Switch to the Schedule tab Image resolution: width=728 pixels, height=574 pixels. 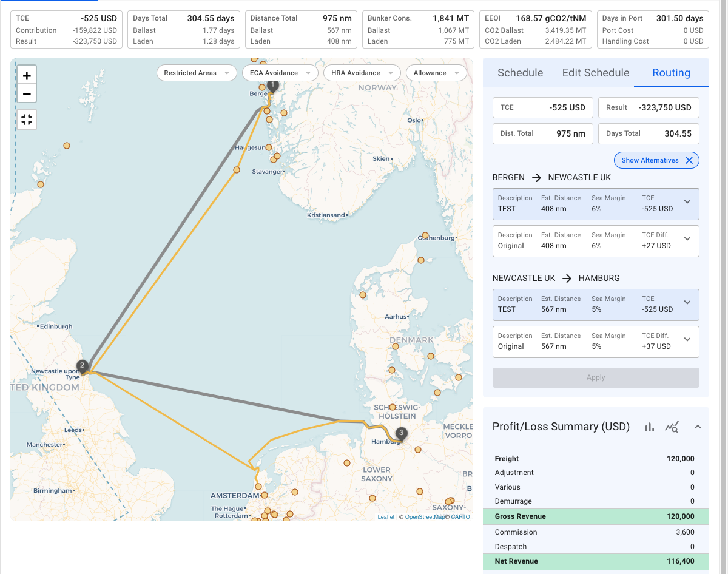pyautogui.click(x=520, y=73)
